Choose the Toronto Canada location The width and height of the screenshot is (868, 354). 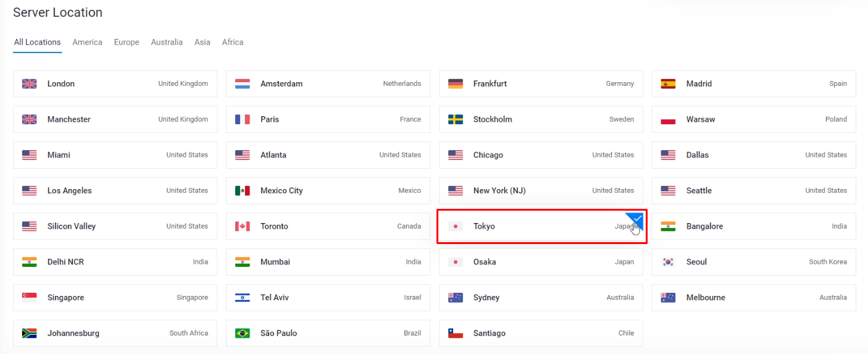click(327, 227)
